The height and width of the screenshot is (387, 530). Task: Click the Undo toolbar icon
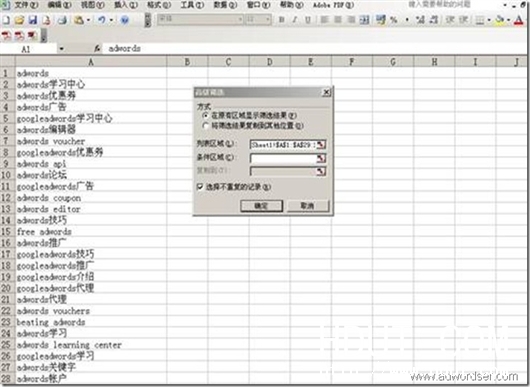point(102,20)
